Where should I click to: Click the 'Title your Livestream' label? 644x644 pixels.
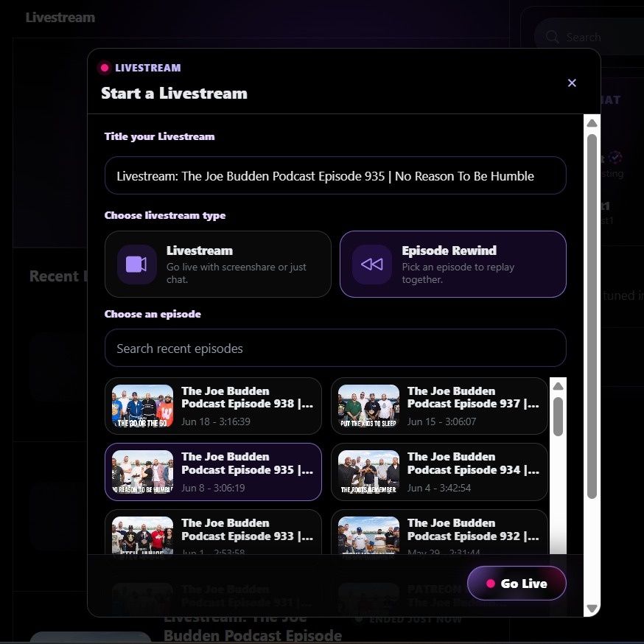(159, 136)
